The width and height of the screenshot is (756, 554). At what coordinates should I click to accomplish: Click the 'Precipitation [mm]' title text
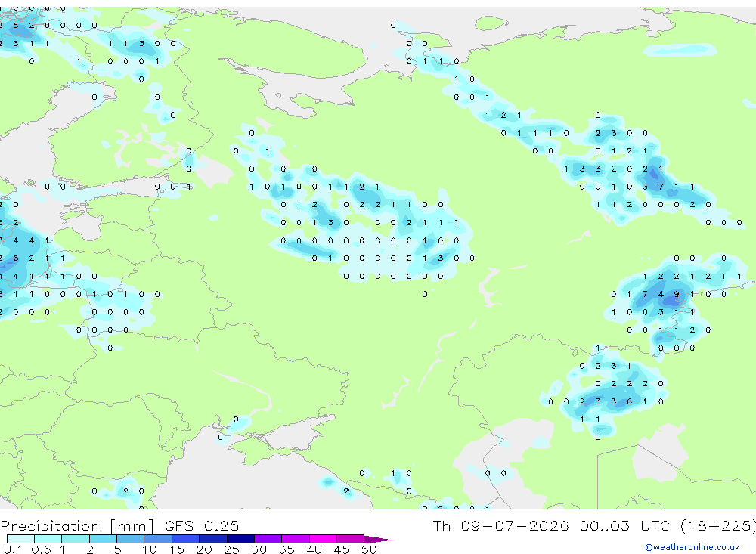pos(77,526)
